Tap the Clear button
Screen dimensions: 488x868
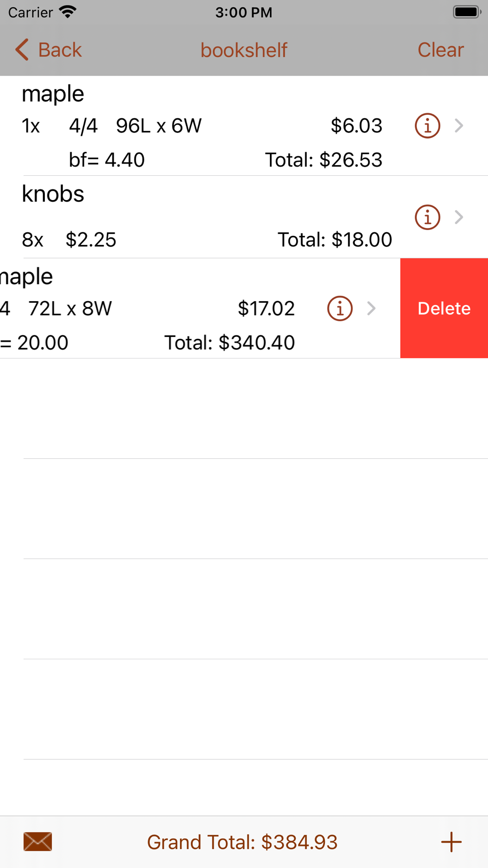(x=440, y=50)
